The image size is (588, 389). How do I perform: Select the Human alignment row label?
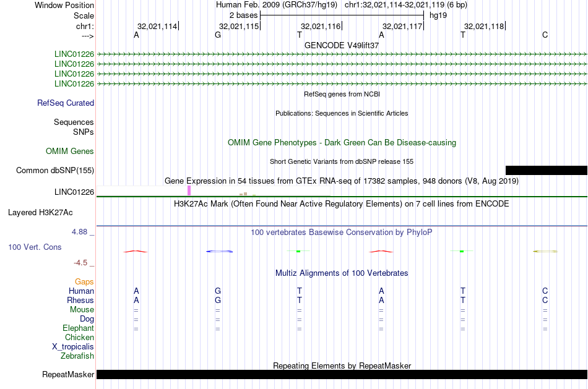(x=81, y=291)
